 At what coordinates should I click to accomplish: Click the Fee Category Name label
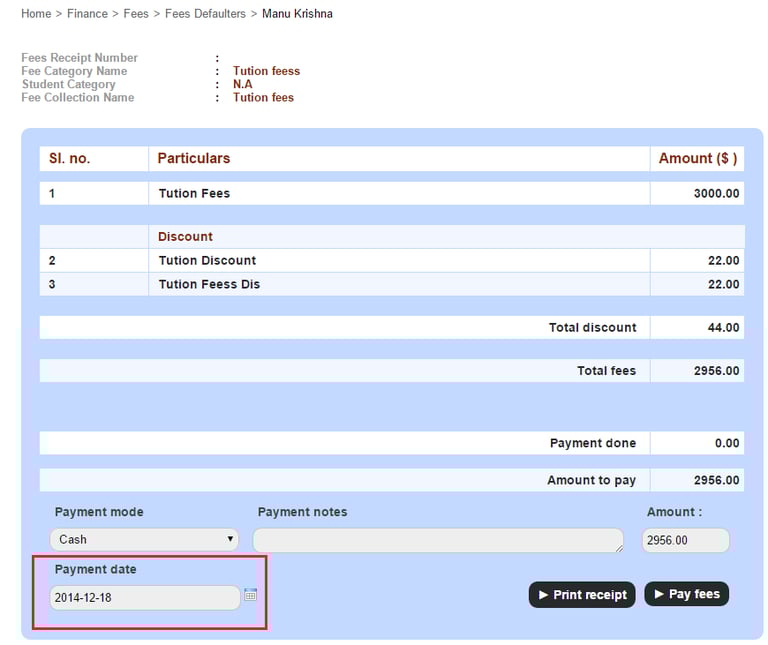74,71
